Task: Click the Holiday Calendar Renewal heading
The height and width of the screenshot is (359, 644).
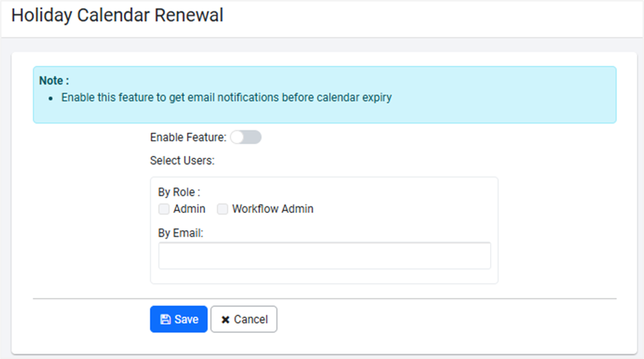Action: pos(118,15)
